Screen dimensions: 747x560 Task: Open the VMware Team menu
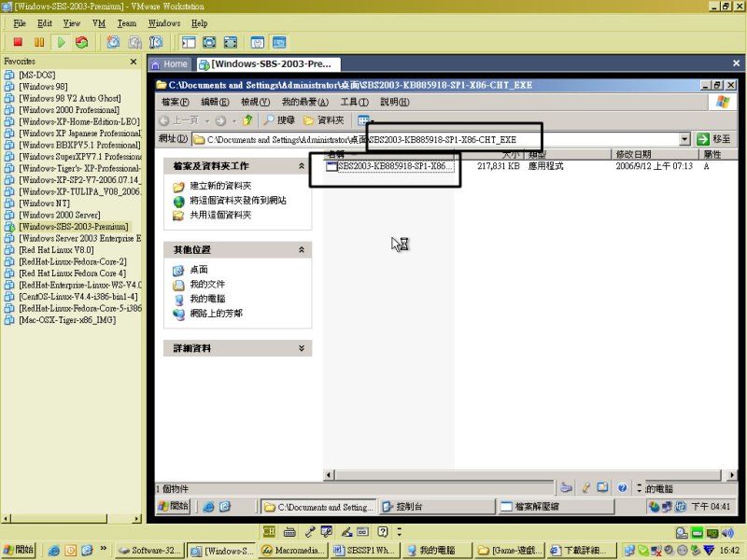(127, 23)
